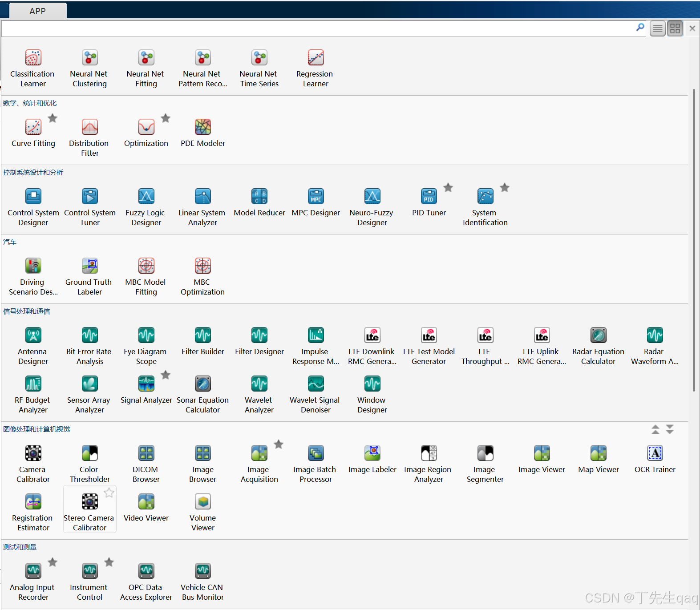Viewport: 700px width, 610px height.
Task: Launch Signal Analyzer
Action: tap(146, 390)
